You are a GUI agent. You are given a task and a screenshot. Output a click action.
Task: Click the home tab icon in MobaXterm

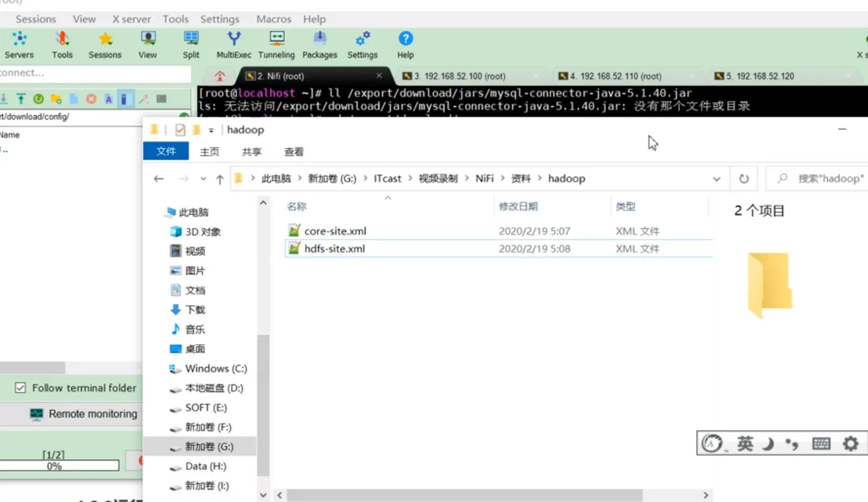pos(220,76)
